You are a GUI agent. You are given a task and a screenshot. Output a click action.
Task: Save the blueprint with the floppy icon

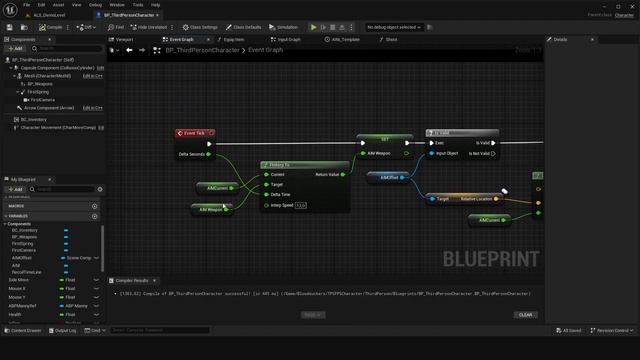9,27
